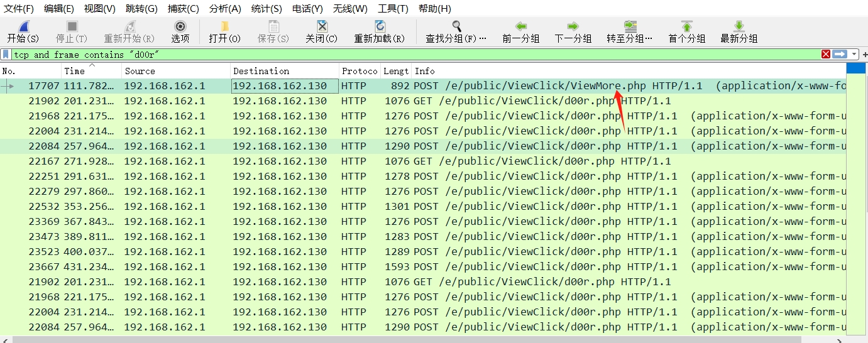Sort by the Time column header
This screenshot has width=868, height=343.
click(x=92, y=71)
